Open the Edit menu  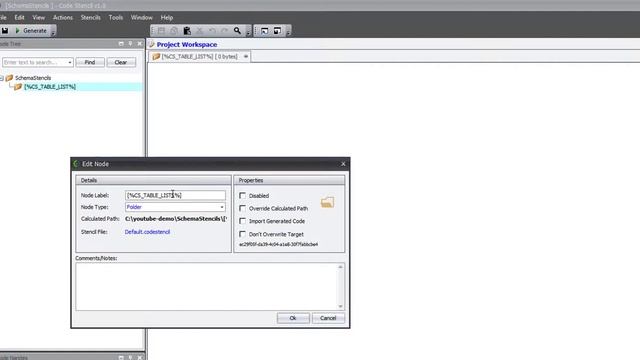click(x=19, y=18)
